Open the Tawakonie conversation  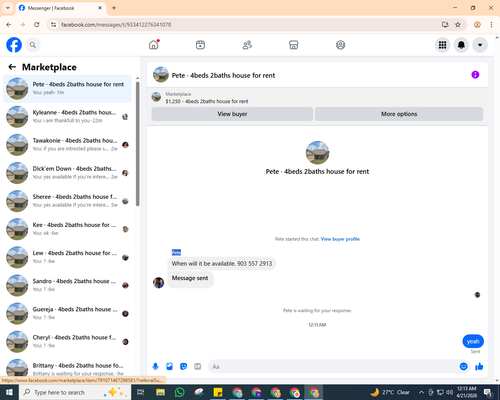coord(67,145)
